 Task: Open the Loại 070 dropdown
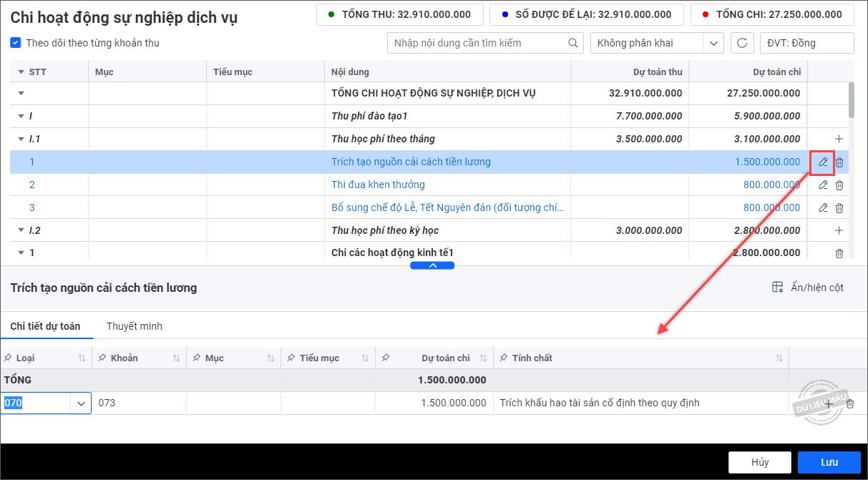(x=80, y=403)
